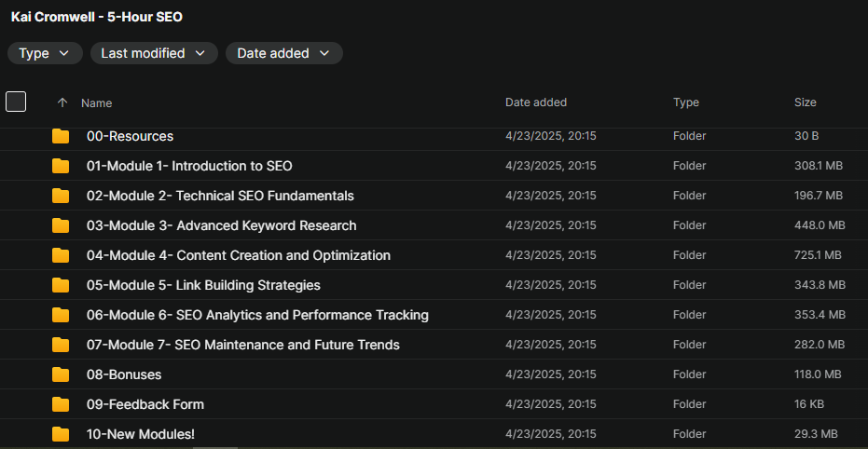Click the Folder type cell for 08-Bonuses
Viewport: 868px width, 449px height.
pos(689,374)
